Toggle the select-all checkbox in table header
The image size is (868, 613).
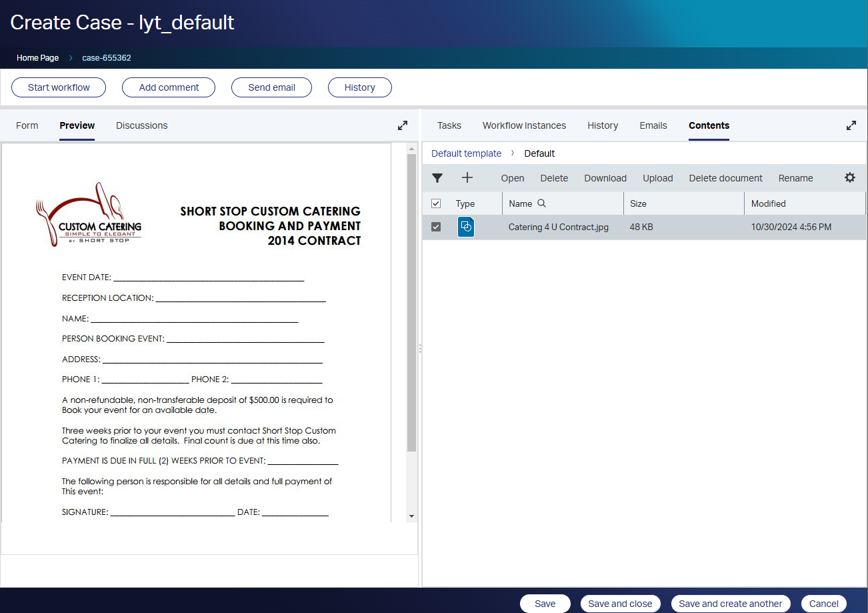click(436, 203)
